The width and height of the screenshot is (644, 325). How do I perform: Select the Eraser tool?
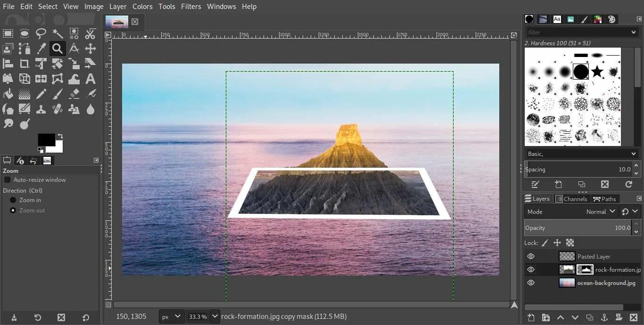click(74, 94)
